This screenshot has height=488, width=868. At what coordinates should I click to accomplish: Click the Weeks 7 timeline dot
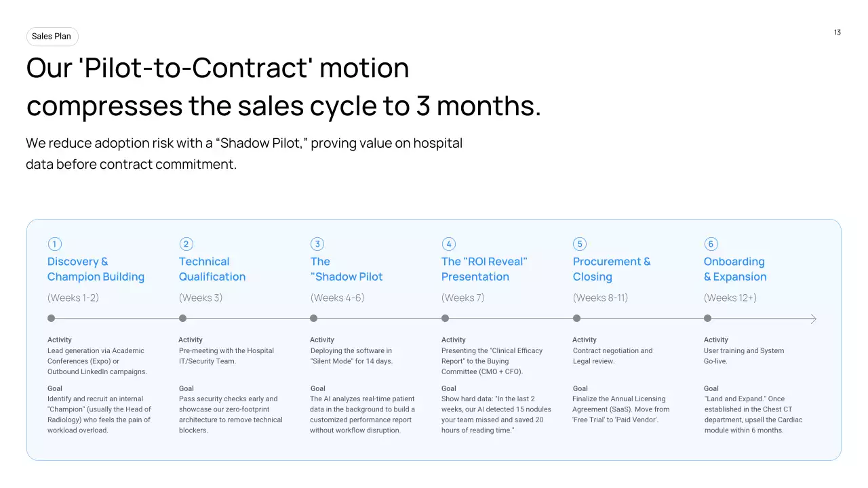pos(445,319)
